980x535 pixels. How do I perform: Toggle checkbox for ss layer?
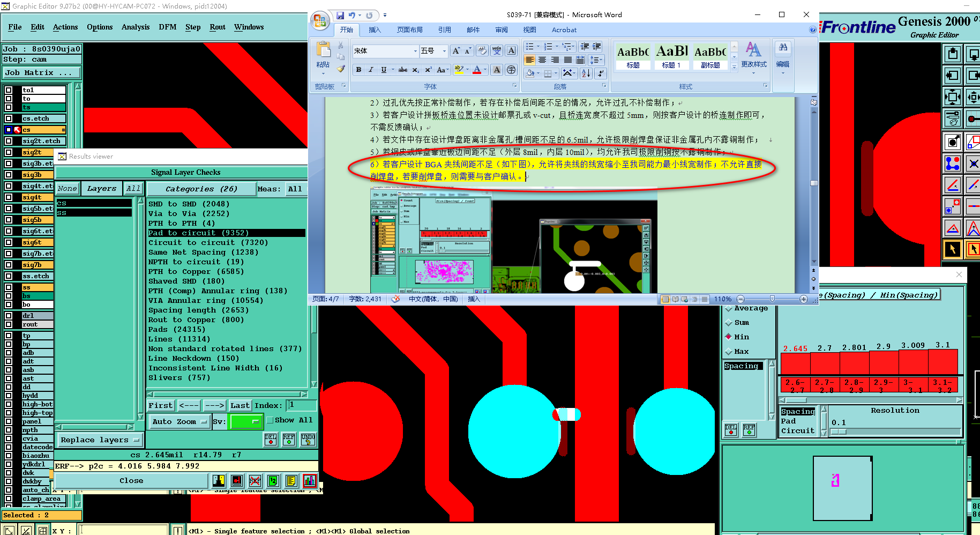[x=9, y=287]
